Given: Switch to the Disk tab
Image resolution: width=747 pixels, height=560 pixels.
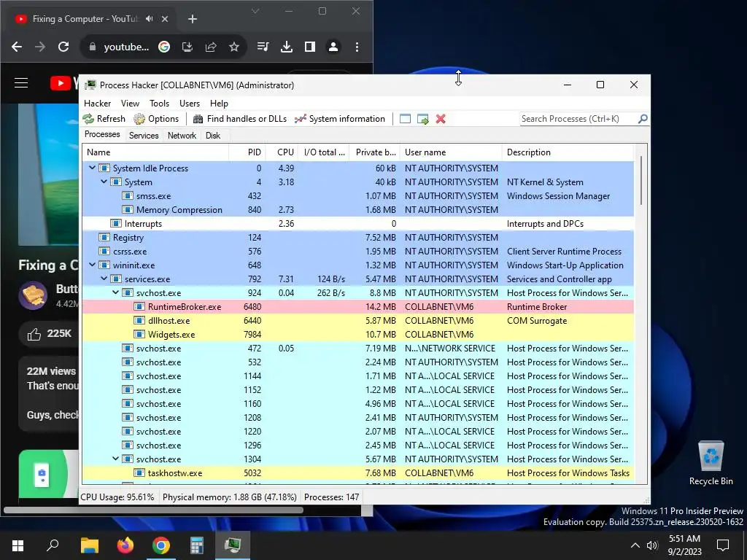Looking at the screenshot, I should tap(213, 135).
